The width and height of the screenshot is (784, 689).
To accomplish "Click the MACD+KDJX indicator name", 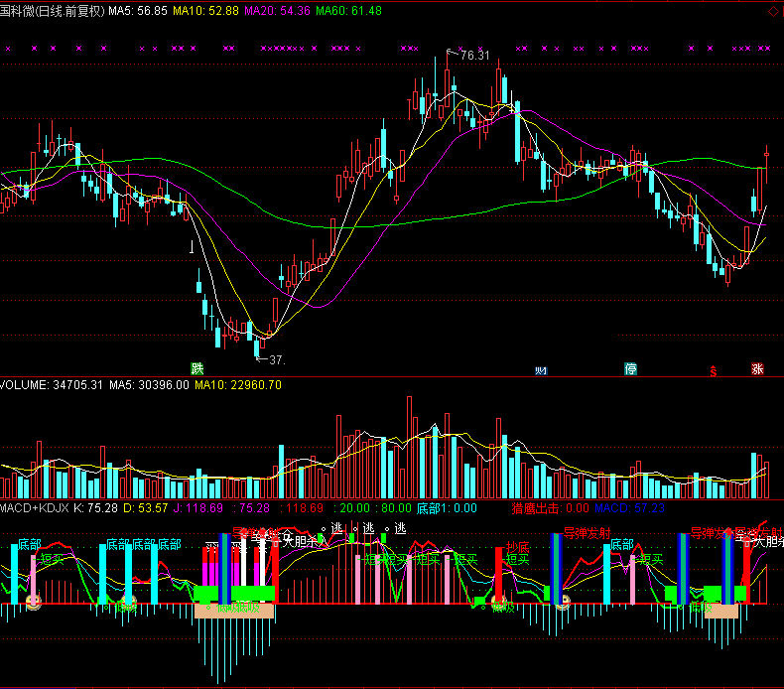I will click(x=35, y=508).
